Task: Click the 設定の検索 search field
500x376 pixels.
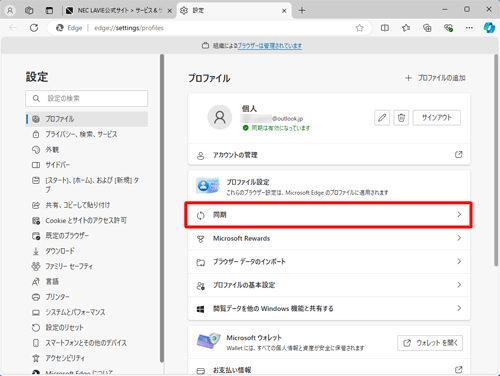Action: click(87, 99)
